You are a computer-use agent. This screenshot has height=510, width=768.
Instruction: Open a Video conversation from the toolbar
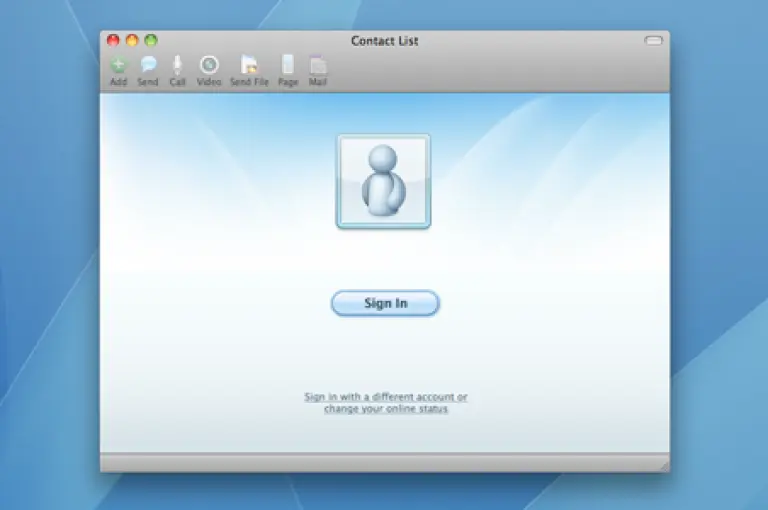point(208,66)
